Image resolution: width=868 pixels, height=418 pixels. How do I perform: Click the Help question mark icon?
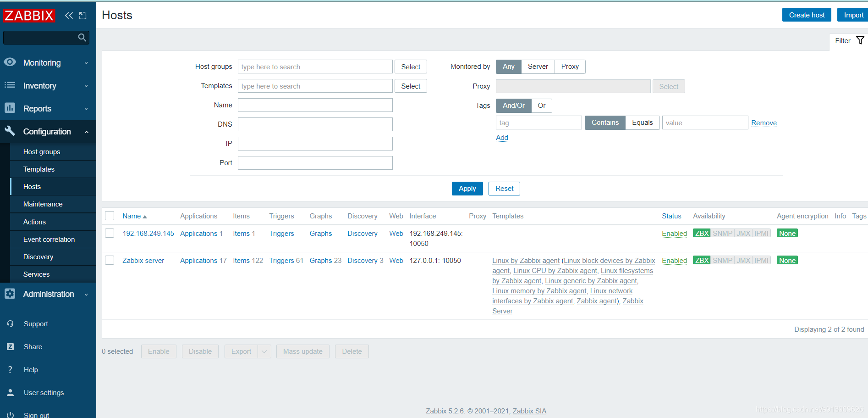(x=10, y=370)
